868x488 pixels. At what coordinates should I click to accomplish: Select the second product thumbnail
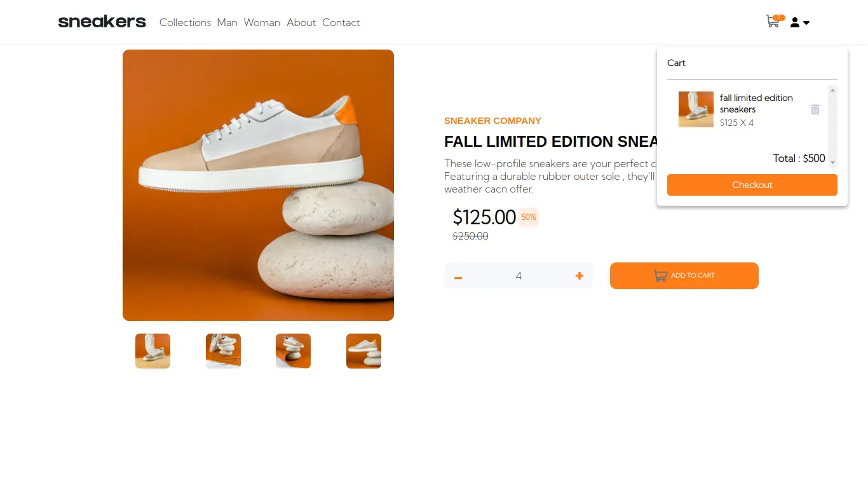[x=223, y=351]
